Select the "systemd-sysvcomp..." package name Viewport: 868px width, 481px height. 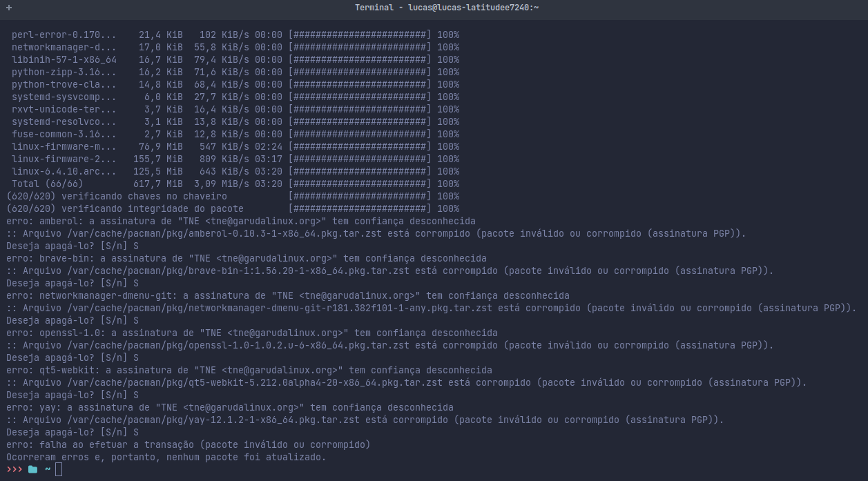coord(64,97)
